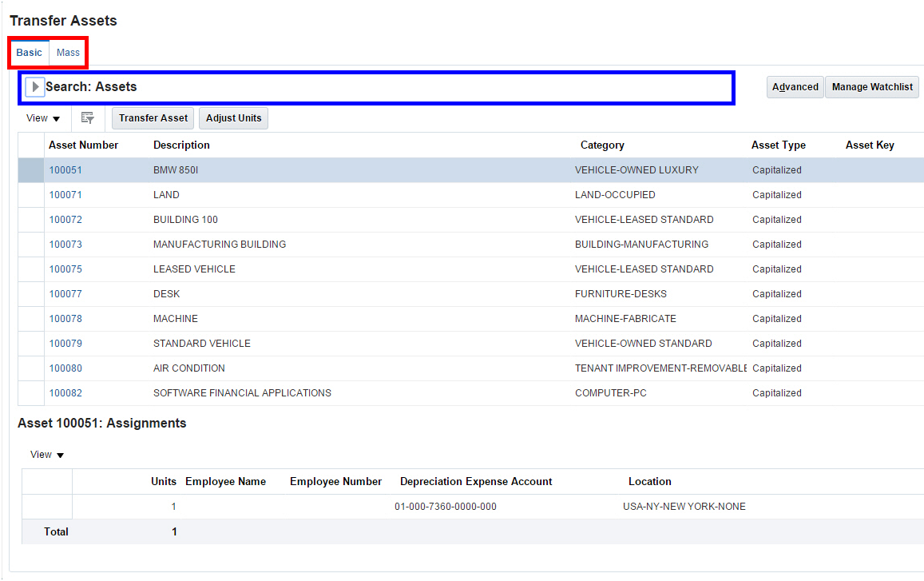Click the USA-NY-NEW YORK-NONE location value

(684, 507)
